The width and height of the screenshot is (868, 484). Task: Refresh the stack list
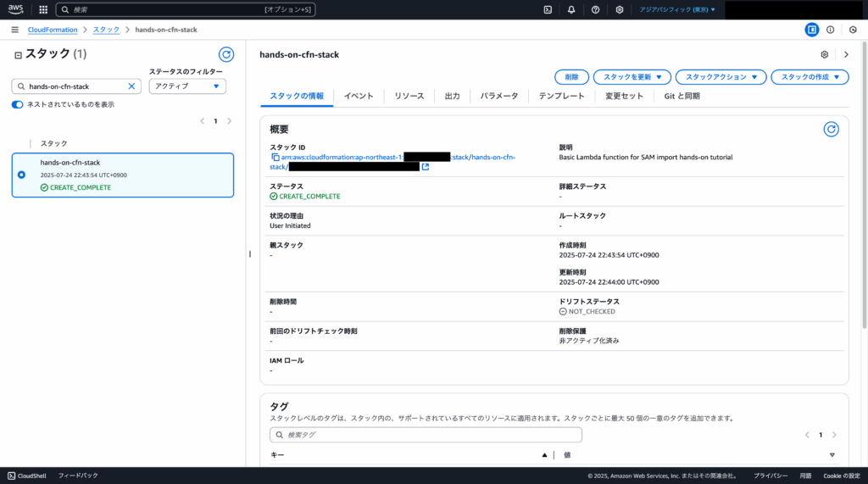tap(225, 54)
